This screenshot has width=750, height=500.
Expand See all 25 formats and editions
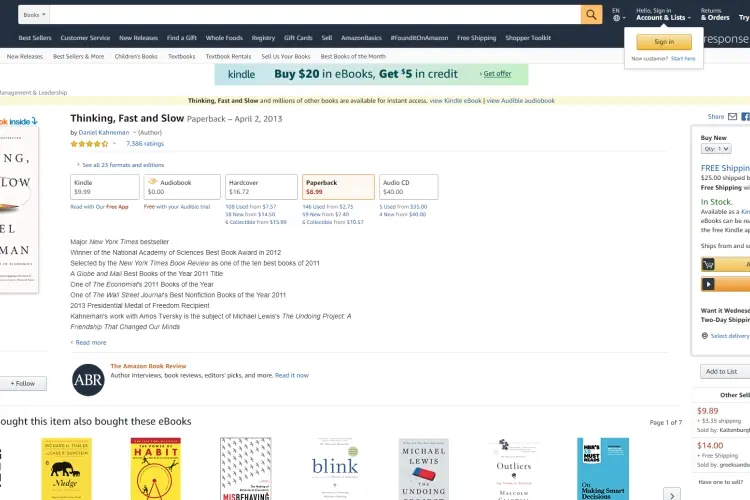coord(121,165)
